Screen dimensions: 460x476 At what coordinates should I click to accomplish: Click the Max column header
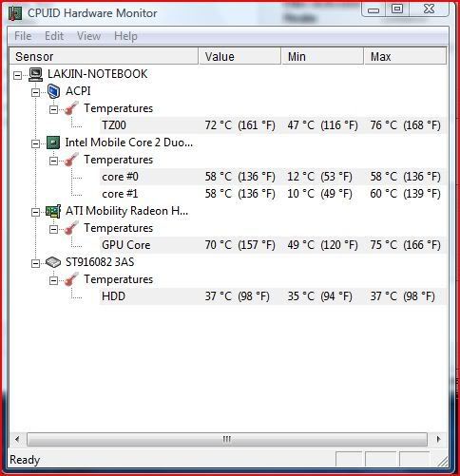[x=405, y=56]
